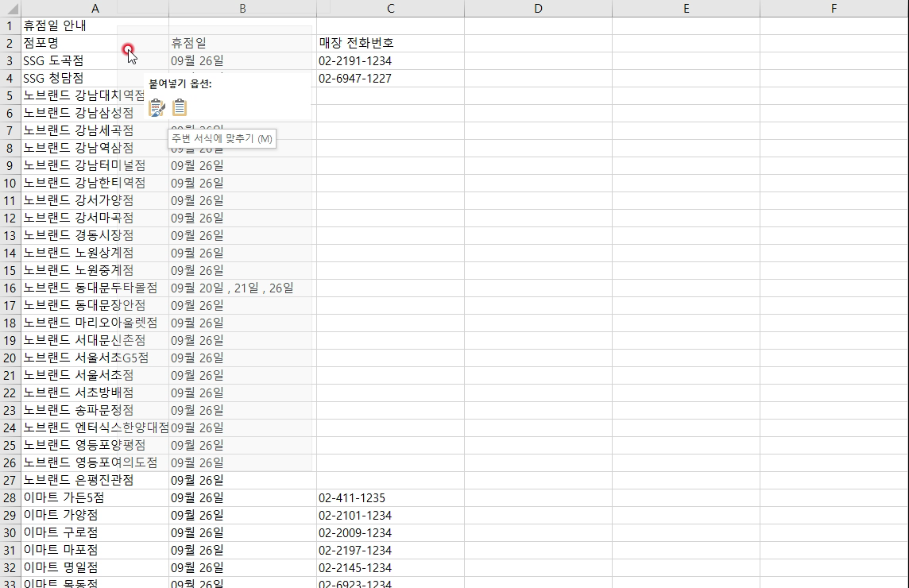Screen dimensions: 909x588
Task: Select the '노브랜드 영등포양평점' cell
Action: point(95,445)
